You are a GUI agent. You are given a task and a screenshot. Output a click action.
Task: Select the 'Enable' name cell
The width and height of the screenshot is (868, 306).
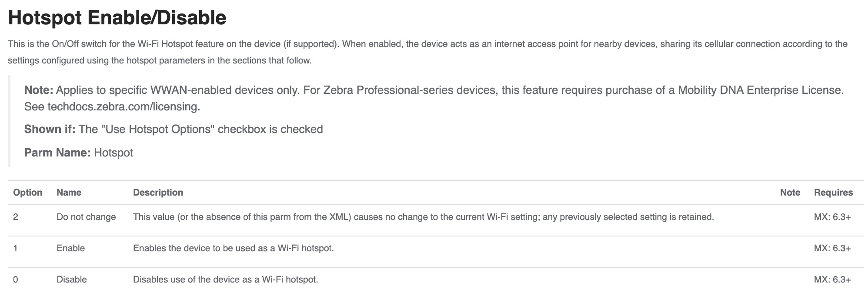coord(70,248)
